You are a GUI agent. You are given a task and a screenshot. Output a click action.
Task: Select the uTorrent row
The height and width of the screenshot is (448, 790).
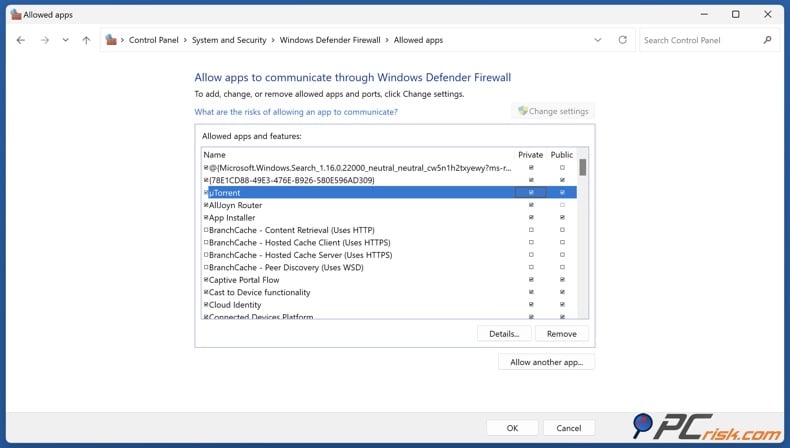click(389, 193)
